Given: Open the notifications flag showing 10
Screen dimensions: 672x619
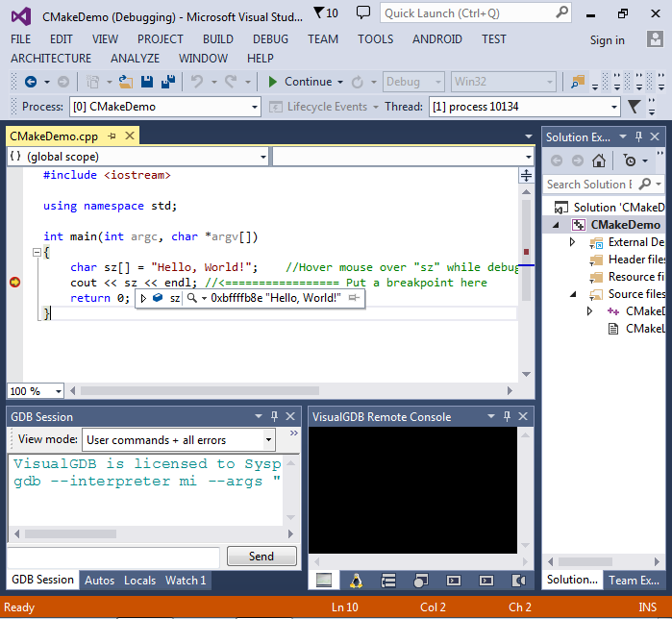Looking at the screenshot, I should pyautogui.click(x=326, y=12).
